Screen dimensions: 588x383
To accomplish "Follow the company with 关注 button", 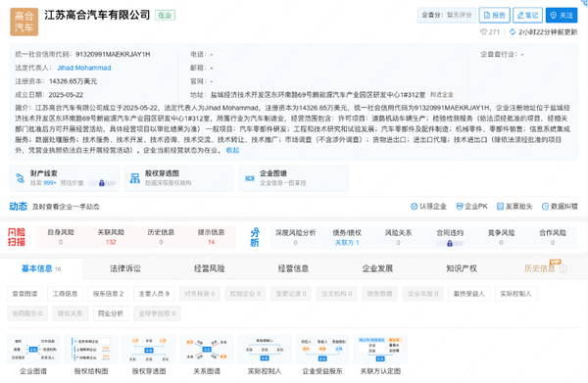I will (x=562, y=15).
